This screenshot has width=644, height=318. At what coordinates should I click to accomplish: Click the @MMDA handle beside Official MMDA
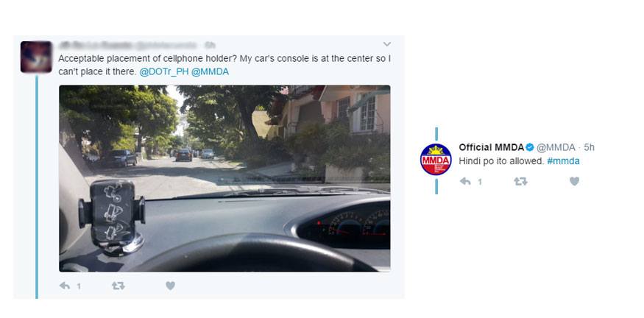tap(556, 147)
